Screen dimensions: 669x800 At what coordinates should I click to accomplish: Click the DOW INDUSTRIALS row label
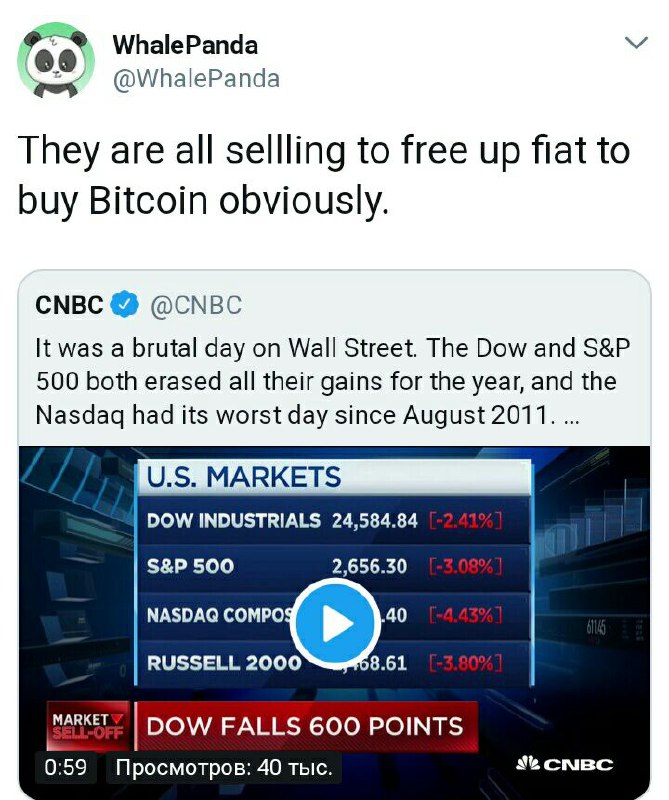pos(233,520)
